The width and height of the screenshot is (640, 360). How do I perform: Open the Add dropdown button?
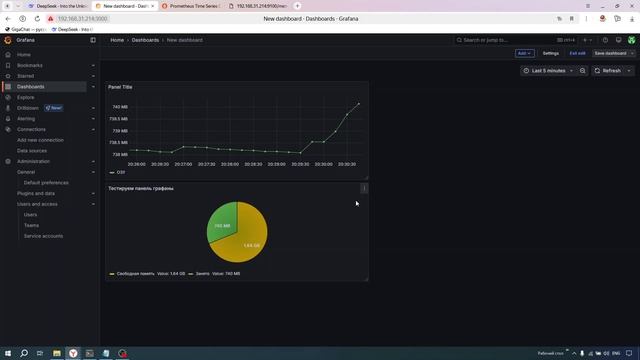pos(524,53)
